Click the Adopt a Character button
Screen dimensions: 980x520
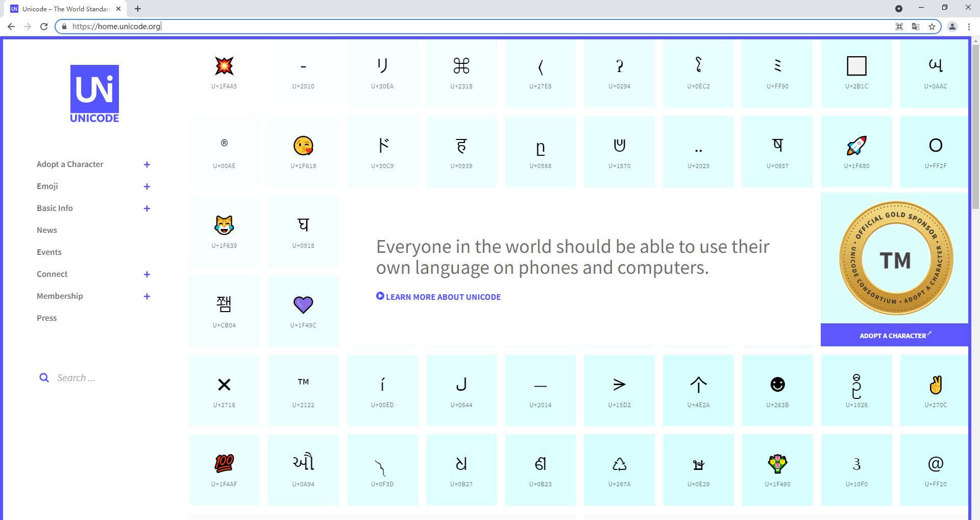pyautogui.click(x=895, y=335)
